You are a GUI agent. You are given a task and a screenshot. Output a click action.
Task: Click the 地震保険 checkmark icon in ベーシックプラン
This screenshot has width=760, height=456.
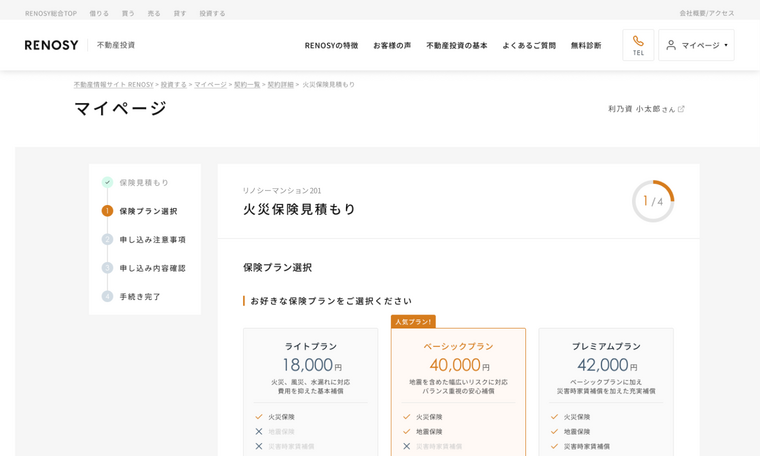pos(407,431)
